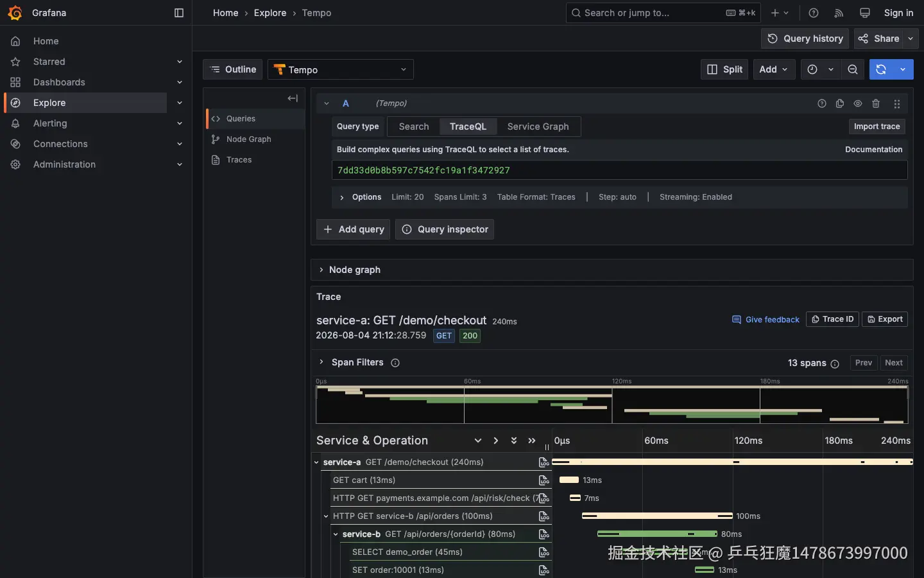Screen dimensions: 924x578
Task: Open the help menu icon in the top bar
Action: 814,13
